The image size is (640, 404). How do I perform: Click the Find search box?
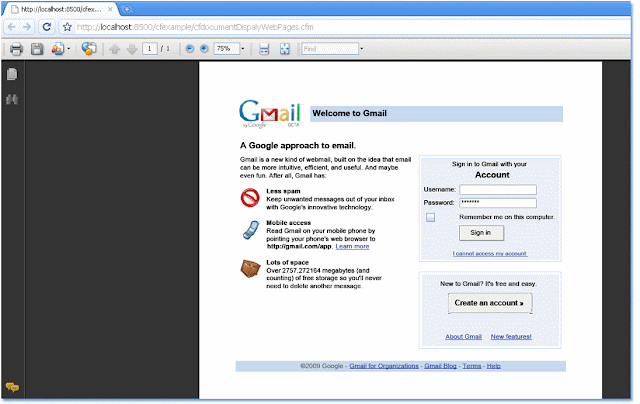330,49
